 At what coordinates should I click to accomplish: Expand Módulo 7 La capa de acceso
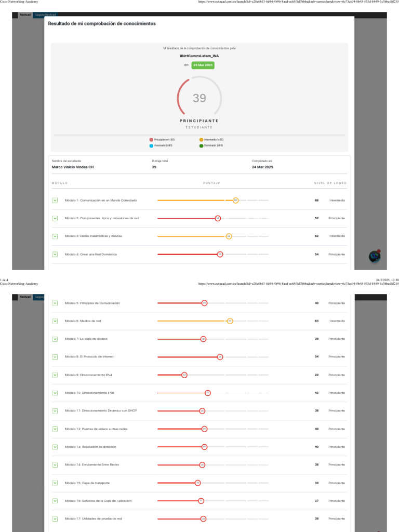[55, 339]
